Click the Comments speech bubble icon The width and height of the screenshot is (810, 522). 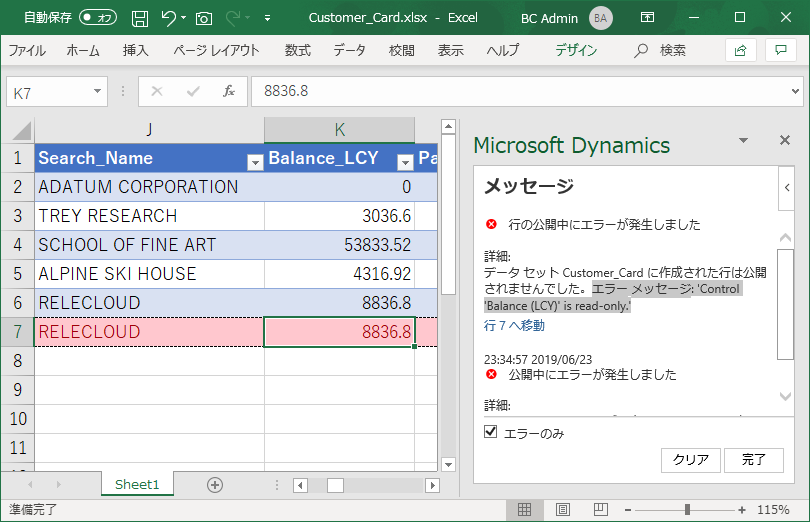pyautogui.click(x=781, y=50)
